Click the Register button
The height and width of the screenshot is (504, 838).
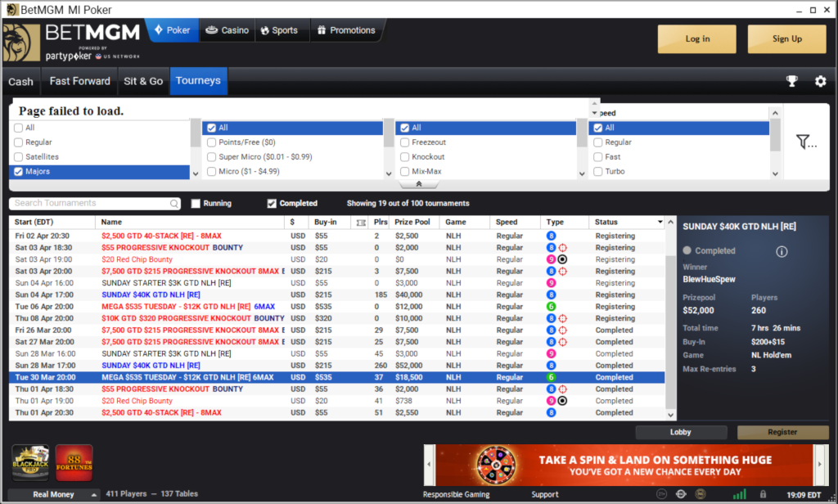[x=782, y=432]
